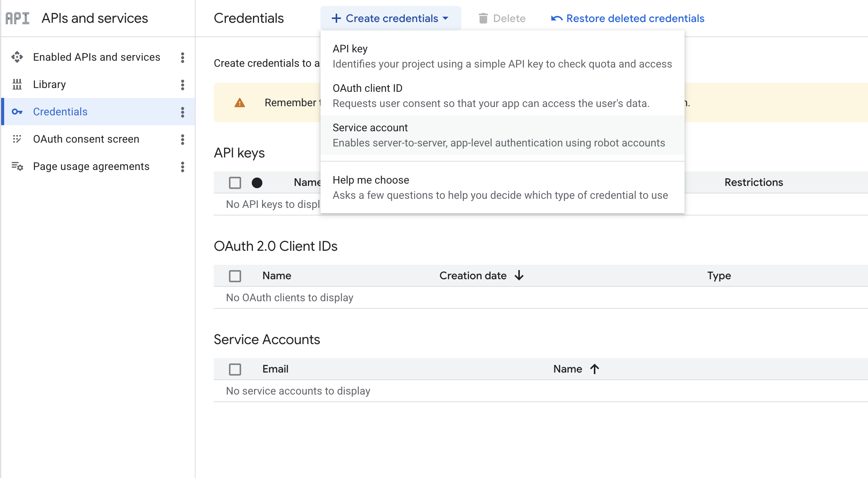This screenshot has width=868, height=478.
Task: Choose API key from the menu
Action: click(x=502, y=56)
